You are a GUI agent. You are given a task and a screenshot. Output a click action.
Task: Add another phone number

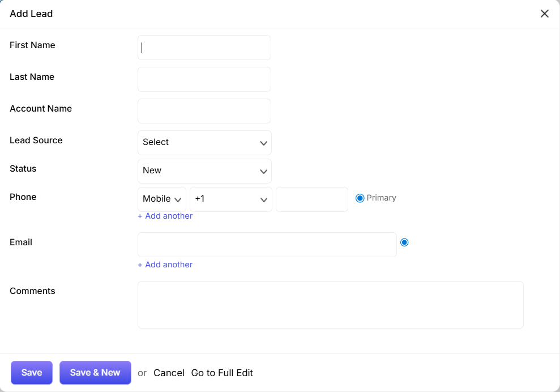click(165, 216)
